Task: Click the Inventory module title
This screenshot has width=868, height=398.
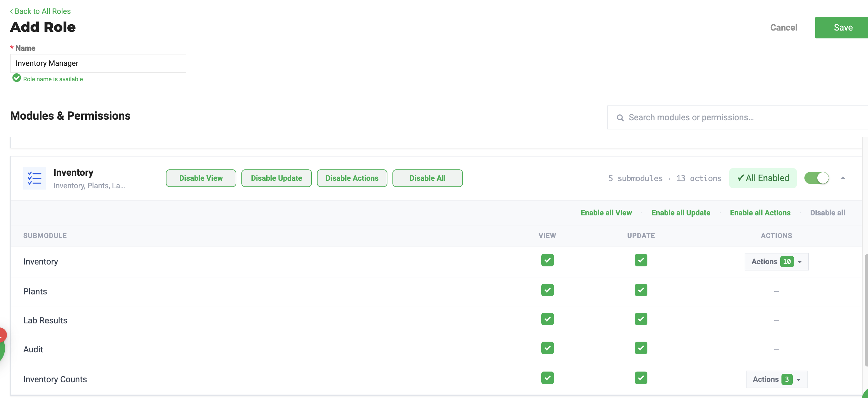Action: 73,172
